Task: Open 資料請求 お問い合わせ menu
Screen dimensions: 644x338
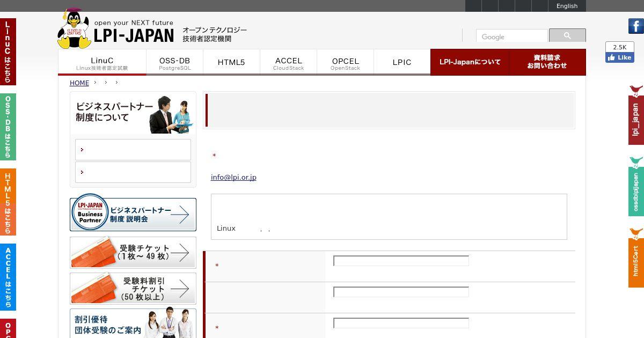Action: (x=547, y=62)
